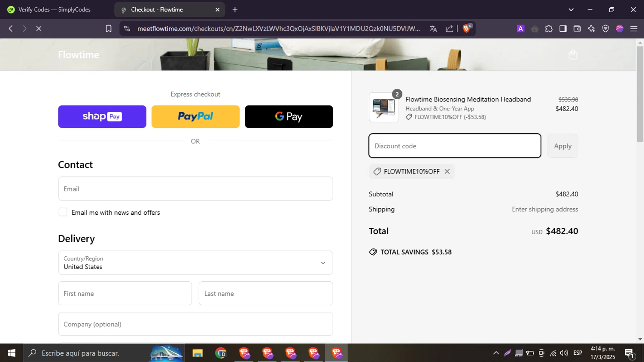Pay with Shop Pay
Screen dimensions: 644x362
tap(102, 116)
